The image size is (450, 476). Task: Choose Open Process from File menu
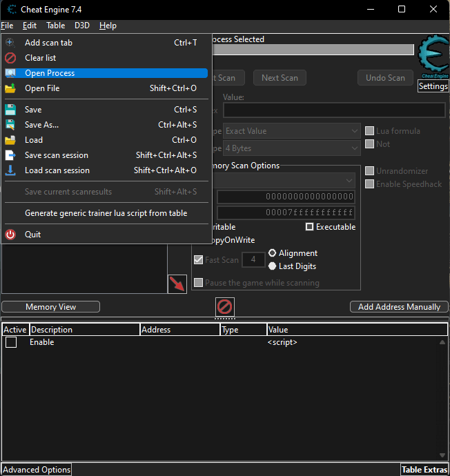[x=106, y=73]
